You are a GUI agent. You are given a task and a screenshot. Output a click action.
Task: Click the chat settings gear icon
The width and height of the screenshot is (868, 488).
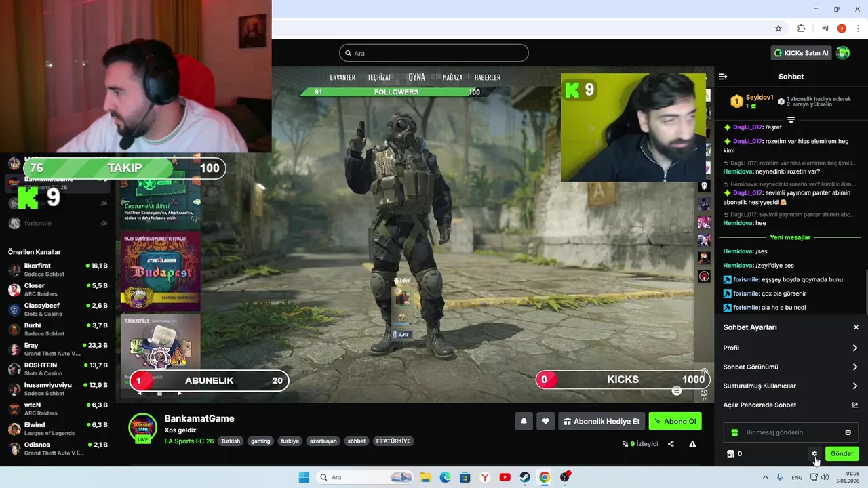pyautogui.click(x=814, y=454)
